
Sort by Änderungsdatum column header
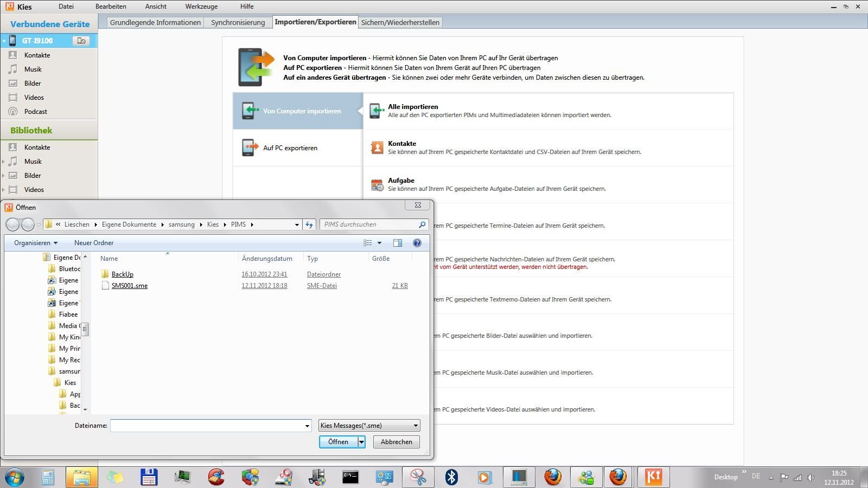click(267, 259)
